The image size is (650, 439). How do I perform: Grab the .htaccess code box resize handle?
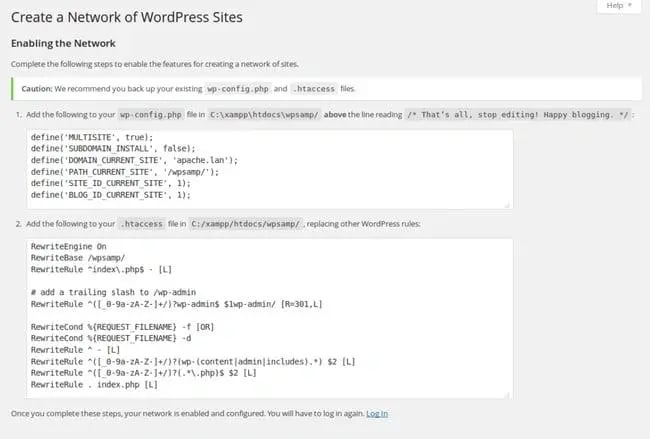point(506,394)
